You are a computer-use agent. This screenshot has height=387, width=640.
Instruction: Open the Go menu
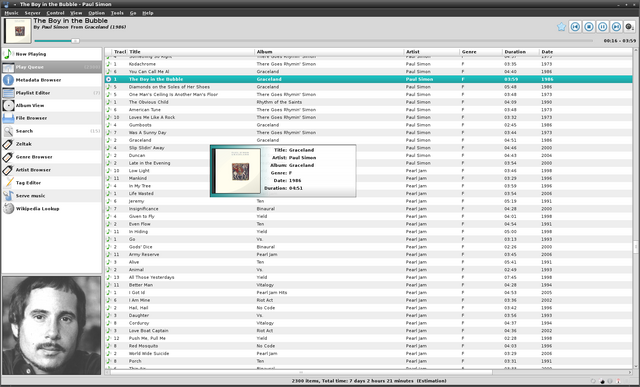pos(133,13)
